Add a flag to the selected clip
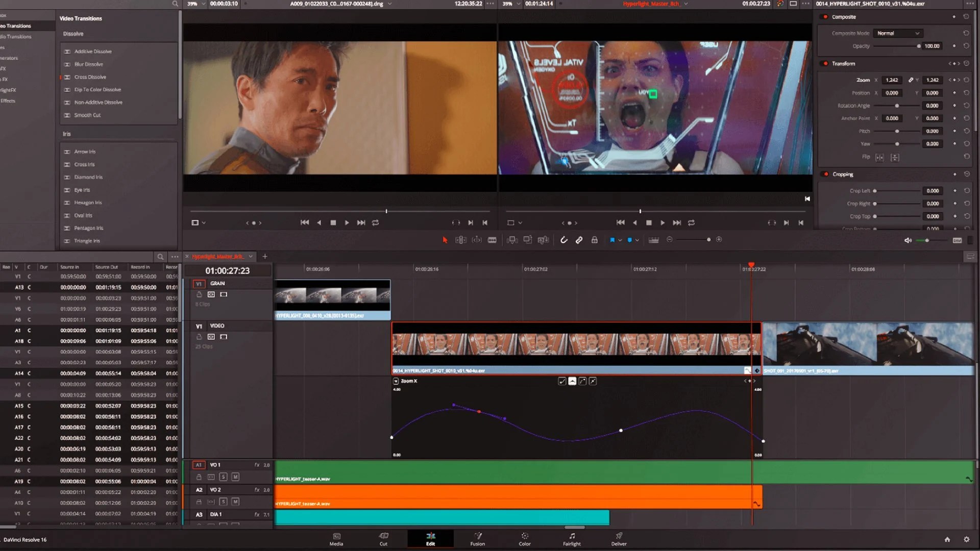Image resolution: width=980 pixels, height=551 pixels. pyautogui.click(x=613, y=239)
